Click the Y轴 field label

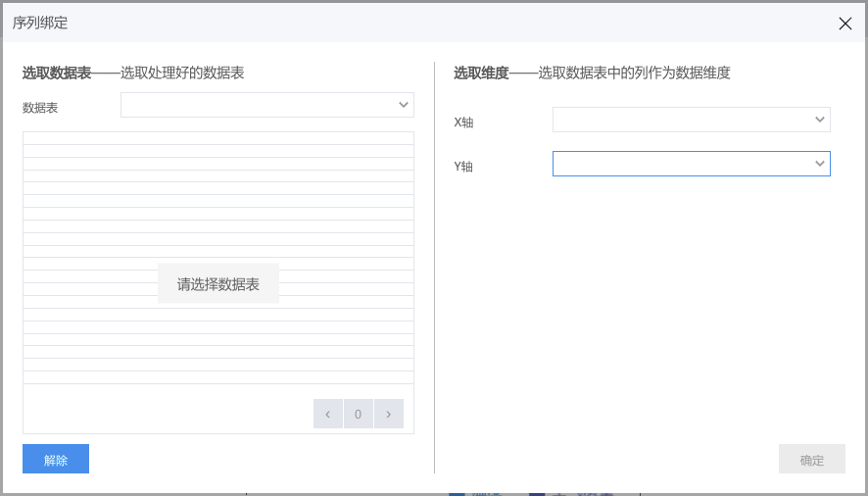463,167
